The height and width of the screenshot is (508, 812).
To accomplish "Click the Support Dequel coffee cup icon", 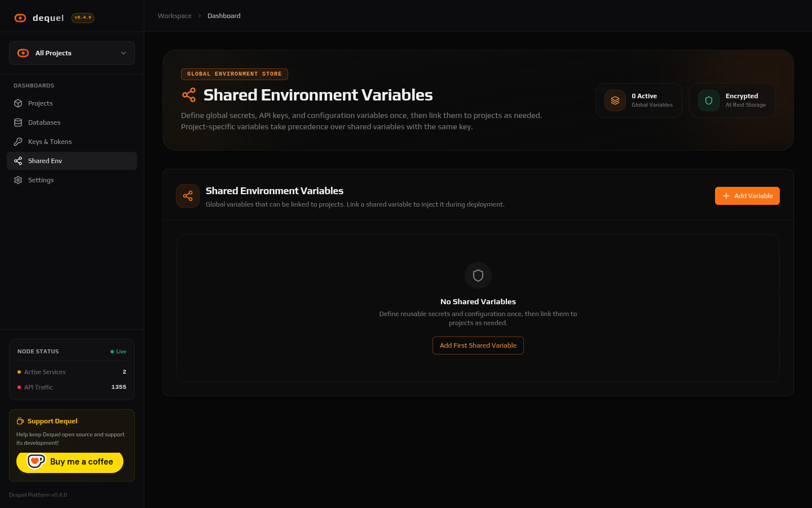I will [x=20, y=421].
